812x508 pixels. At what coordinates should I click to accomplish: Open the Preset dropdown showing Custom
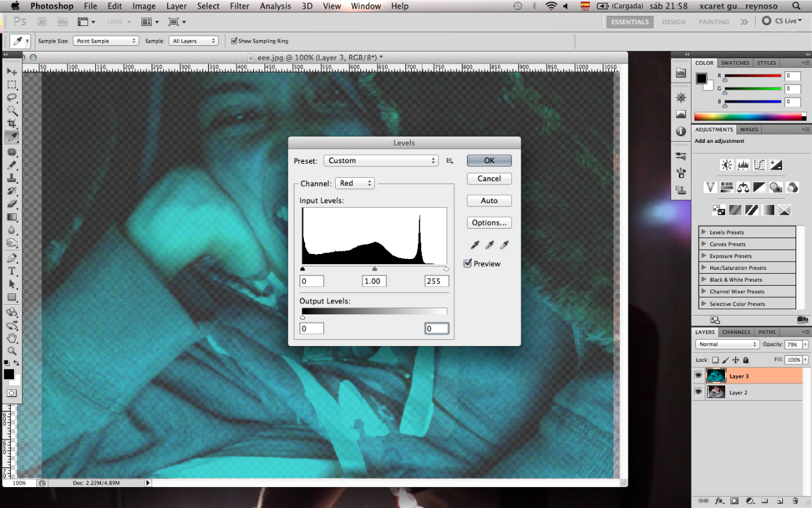pyautogui.click(x=381, y=161)
